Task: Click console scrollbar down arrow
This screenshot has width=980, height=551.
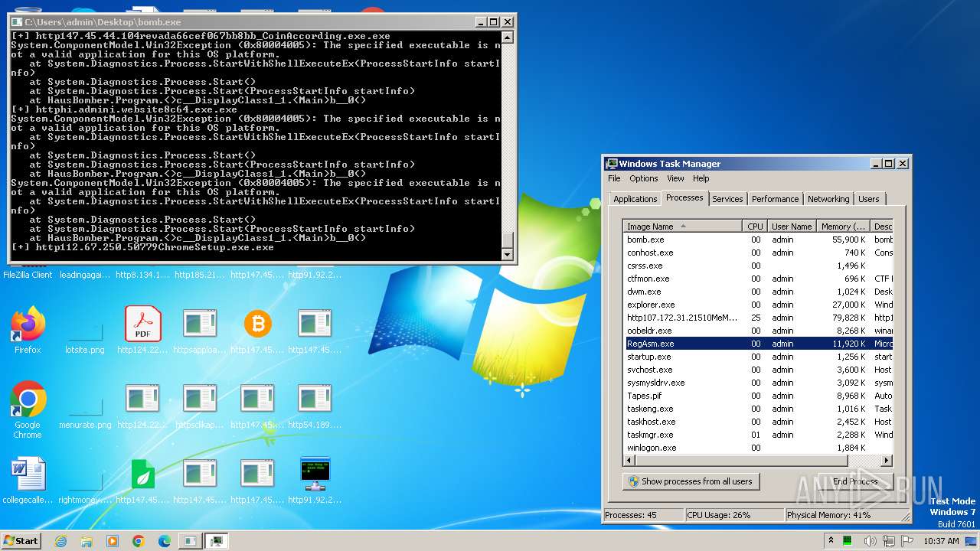Action: pos(507,254)
